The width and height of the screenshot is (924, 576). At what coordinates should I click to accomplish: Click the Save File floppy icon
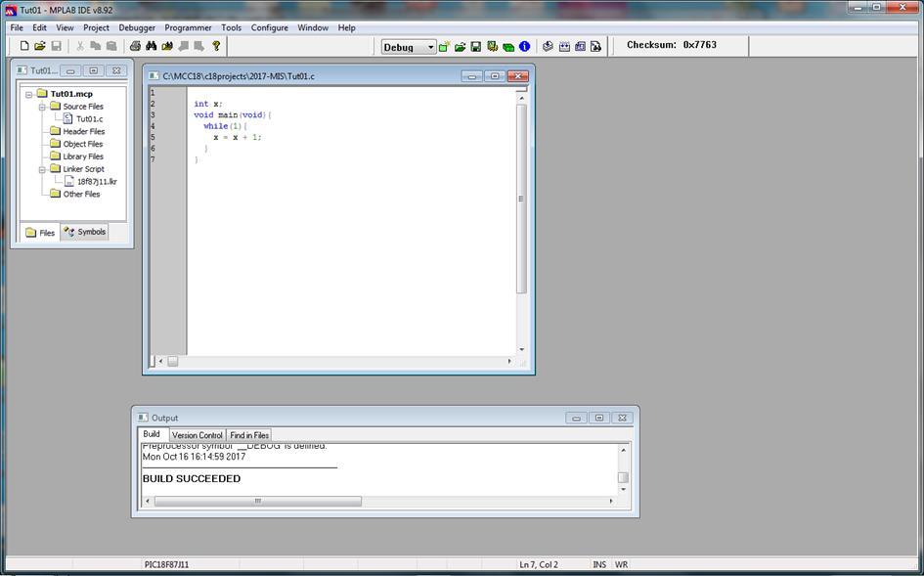click(x=56, y=46)
